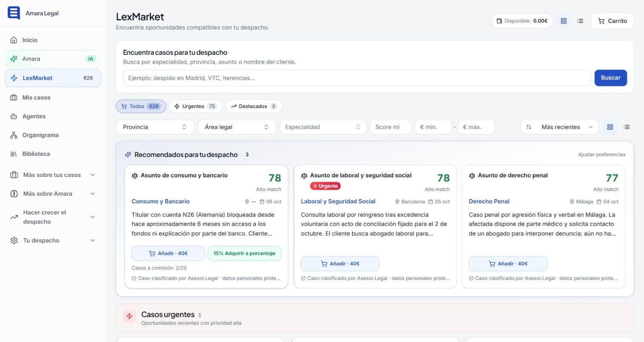This screenshot has width=644, height=342.
Task: Open Inicio from the sidebar
Action: tap(53, 40)
